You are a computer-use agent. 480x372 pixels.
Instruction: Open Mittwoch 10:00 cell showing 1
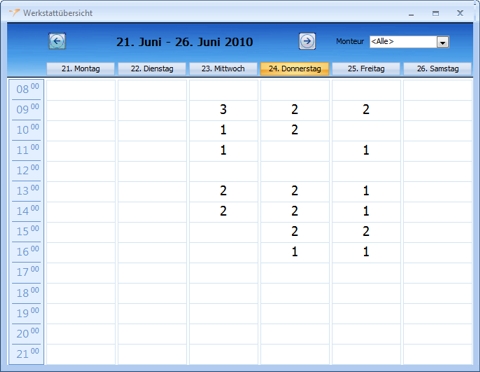click(223, 130)
